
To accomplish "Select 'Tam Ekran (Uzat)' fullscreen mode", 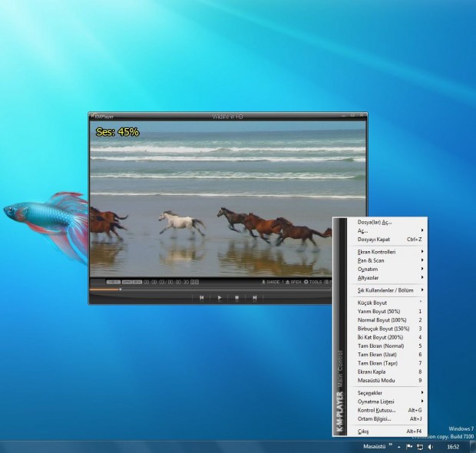I will (386, 354).
